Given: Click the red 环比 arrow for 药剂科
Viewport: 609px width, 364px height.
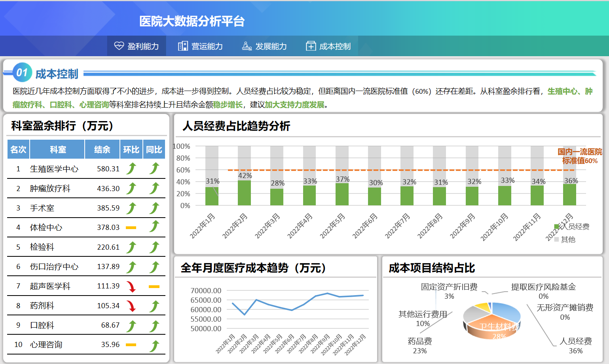Looking at the screenshot, I should coord(131,306).
